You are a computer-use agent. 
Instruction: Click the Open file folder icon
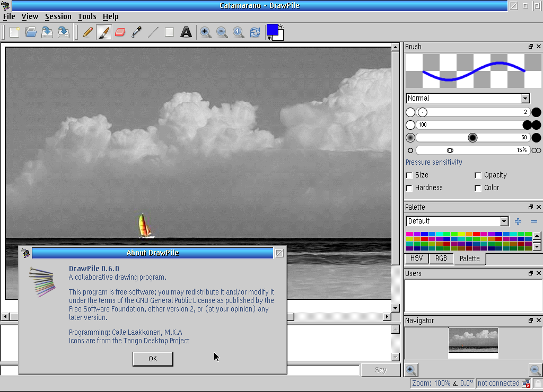(31, 32)
